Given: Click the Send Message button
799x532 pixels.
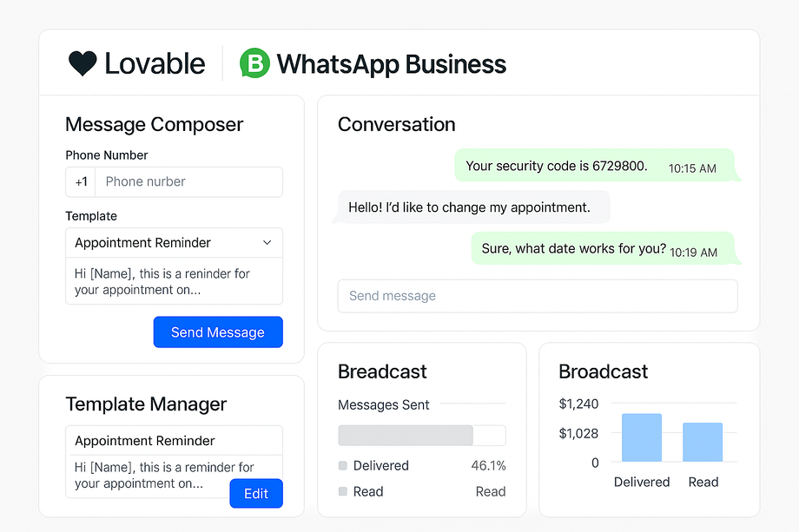Looking at the screenshot, I should [218, 332].
